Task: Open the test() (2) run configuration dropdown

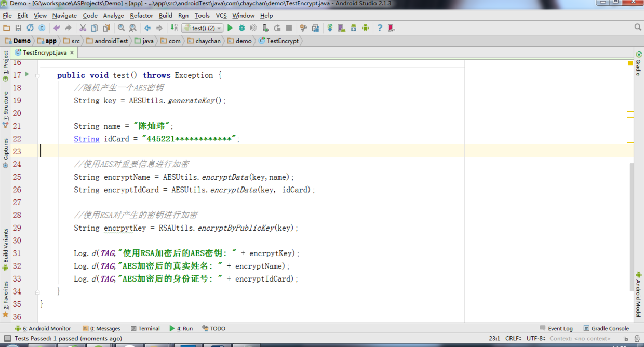Action: [203, 28]
